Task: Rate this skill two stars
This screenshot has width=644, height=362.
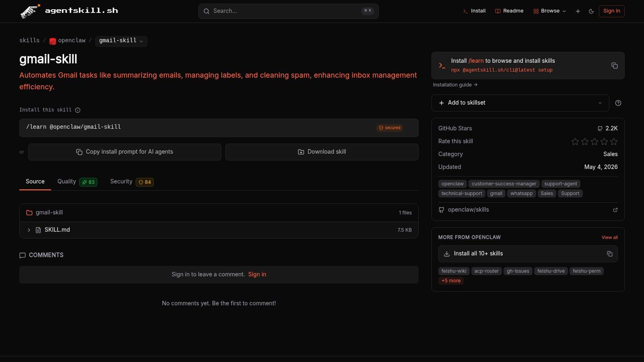Action: (x=585, y=142)
